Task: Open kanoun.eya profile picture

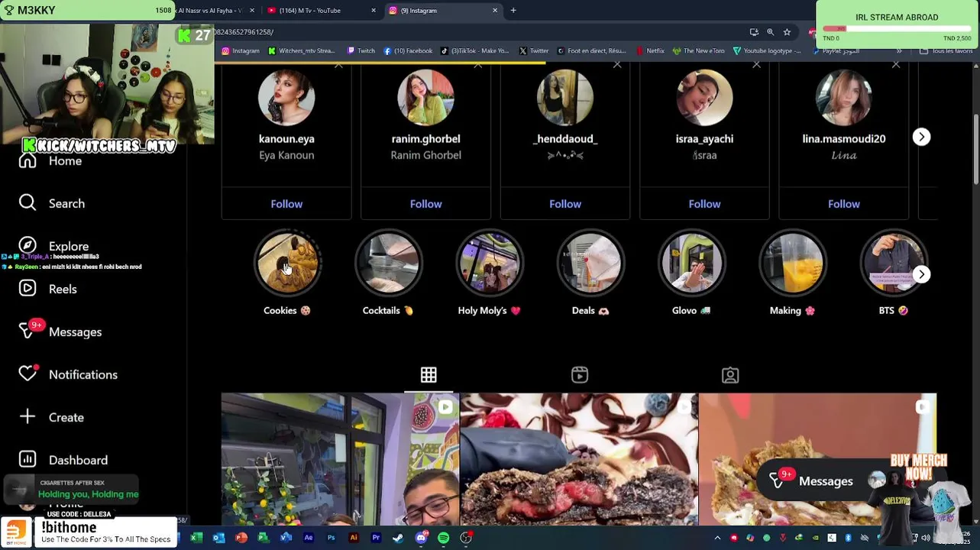Action: [x=286, y=98]
